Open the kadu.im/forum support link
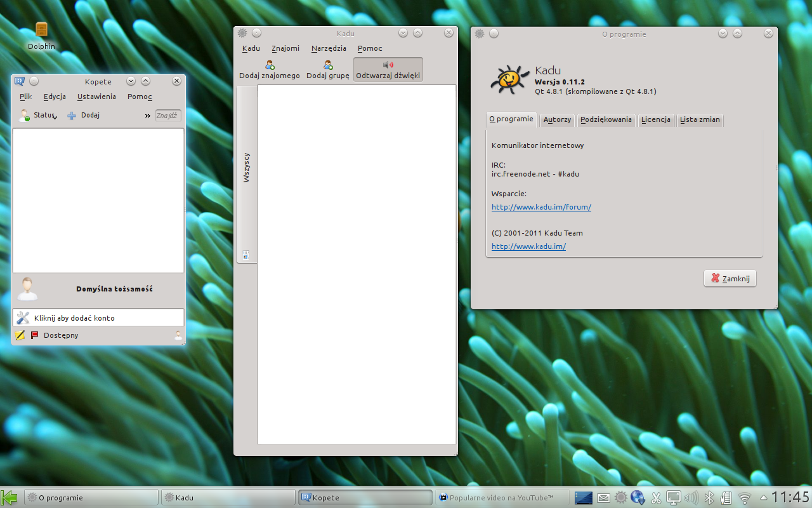This screenshot has width=812, height=508. click(x=541, y=207)
